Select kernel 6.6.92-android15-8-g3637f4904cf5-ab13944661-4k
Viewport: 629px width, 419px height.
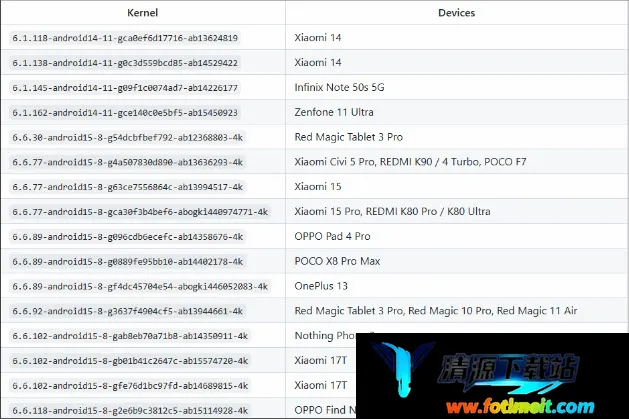(128, 311)
